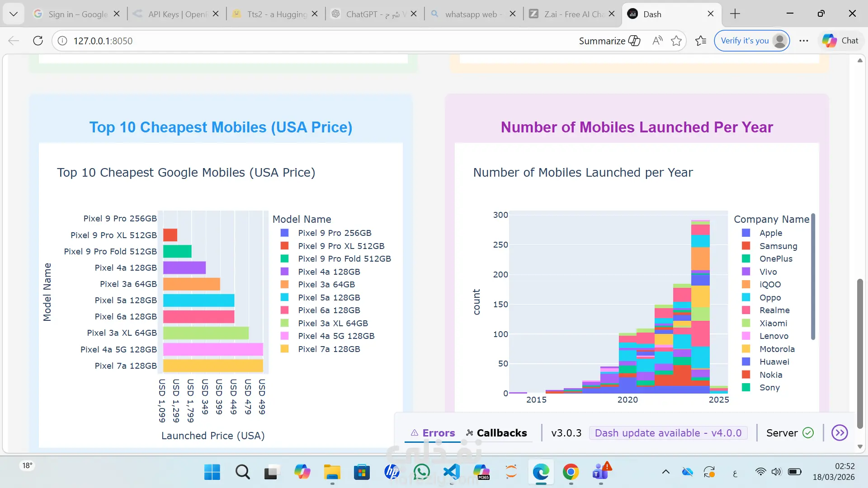Viewport: 868px width, 488px height.
Task: Hide Pixel 7a 128GB legend entry
Action: [x=329, y=349]
